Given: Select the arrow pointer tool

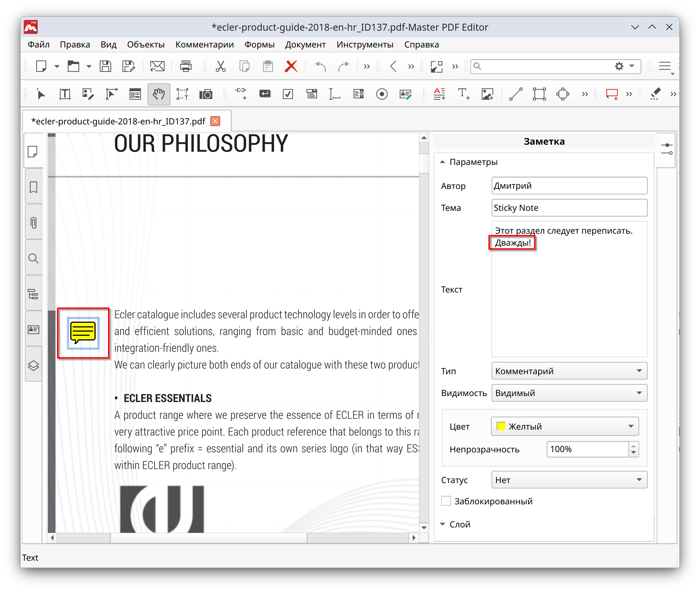Looking at the screenshot, I should tap(41, 94).
